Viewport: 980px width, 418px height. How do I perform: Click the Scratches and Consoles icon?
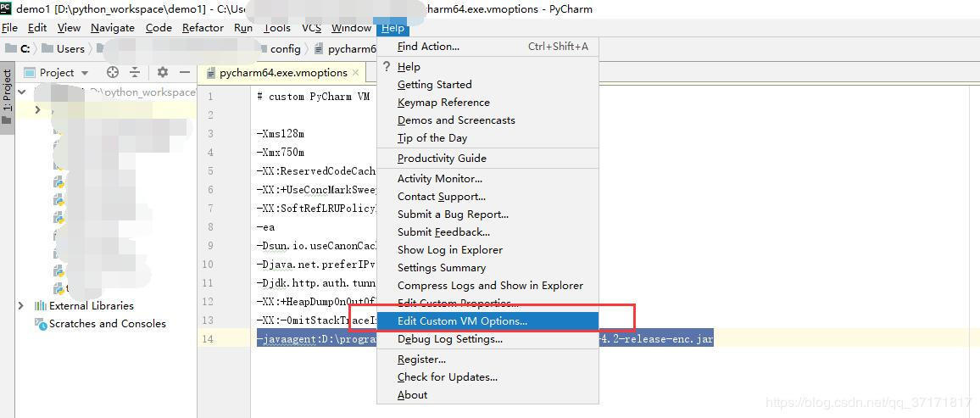(41, 324)
